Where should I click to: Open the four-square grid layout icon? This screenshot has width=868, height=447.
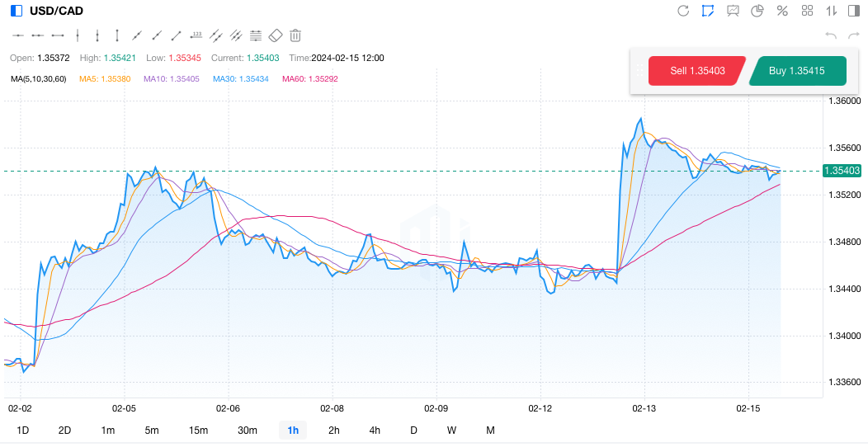(x=807, y=11)
